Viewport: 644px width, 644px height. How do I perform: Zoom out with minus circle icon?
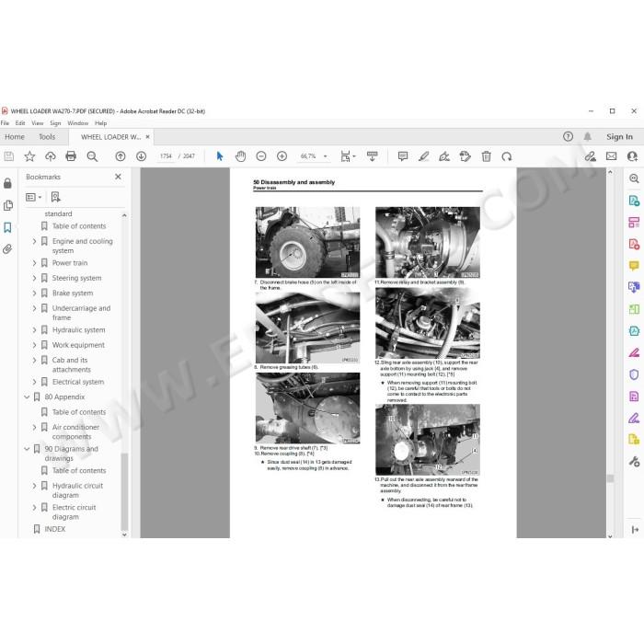[x=261, y=156]
